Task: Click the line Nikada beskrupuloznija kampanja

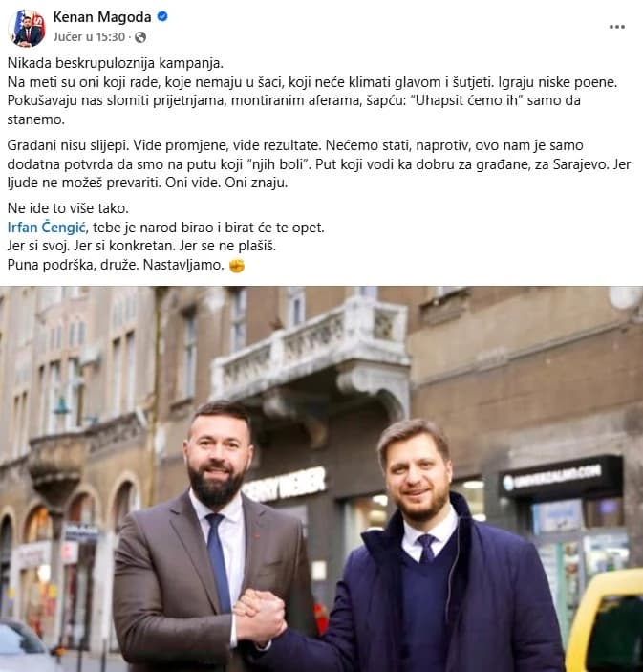Action: click(116, 63)
